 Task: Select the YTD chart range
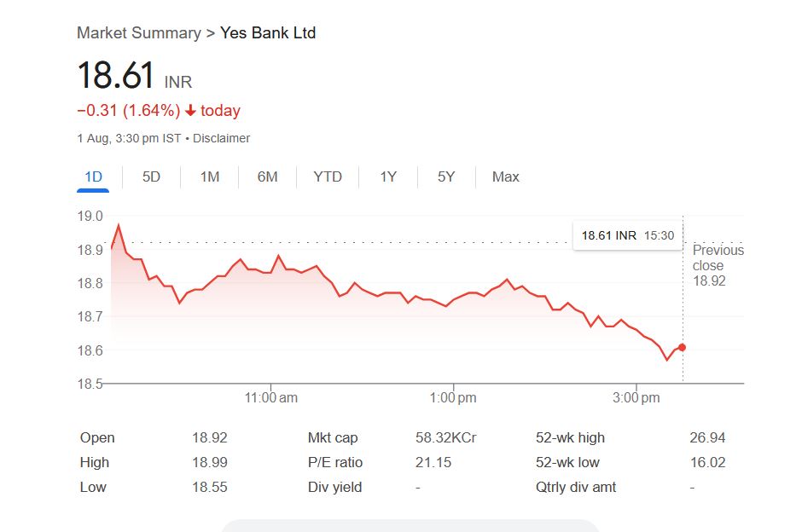328,176
